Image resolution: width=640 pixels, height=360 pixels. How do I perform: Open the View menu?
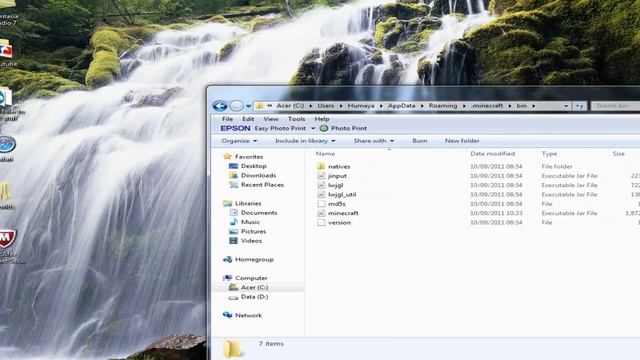click(271, 119)
